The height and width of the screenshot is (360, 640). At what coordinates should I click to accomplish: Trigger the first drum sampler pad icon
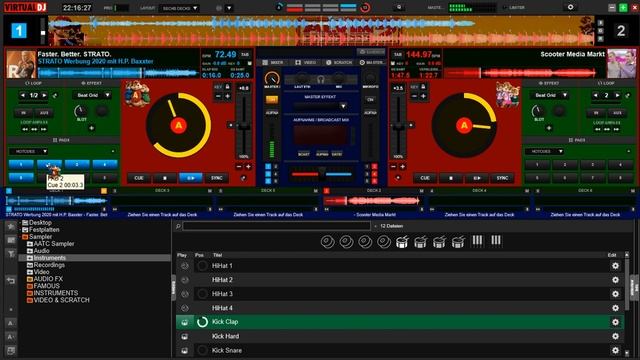coord(402,242)
